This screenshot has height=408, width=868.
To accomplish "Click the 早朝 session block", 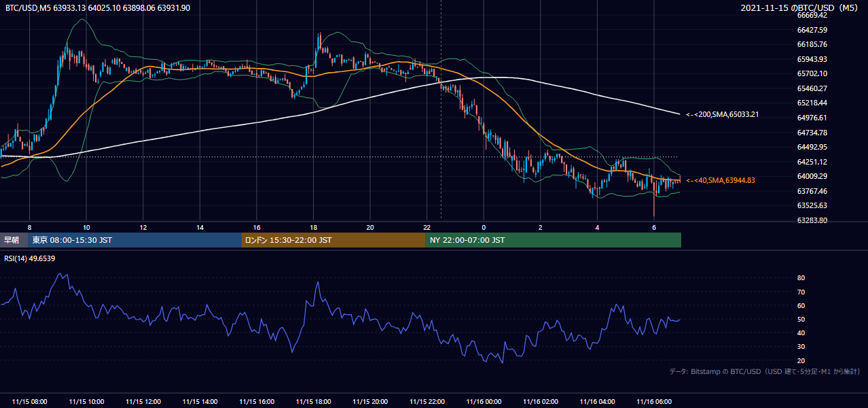I will pyautogui.click(x=14, y=240).
